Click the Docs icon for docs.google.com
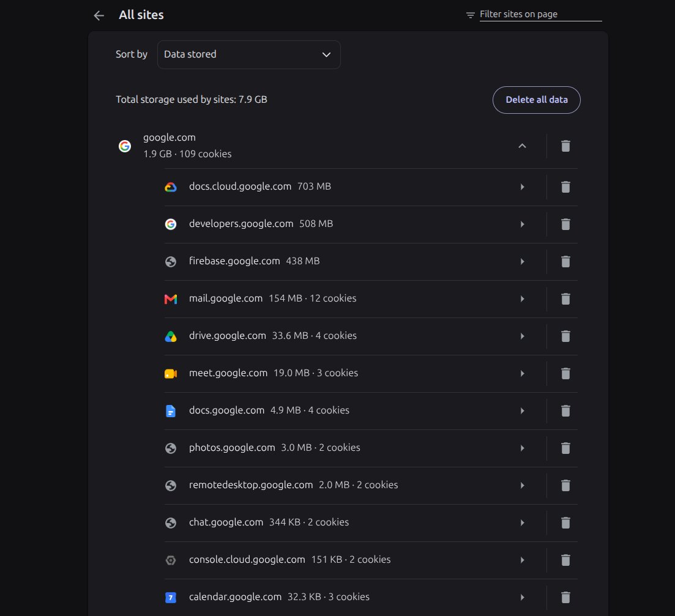The image size is (675, 616). click(x=171, y=411)
